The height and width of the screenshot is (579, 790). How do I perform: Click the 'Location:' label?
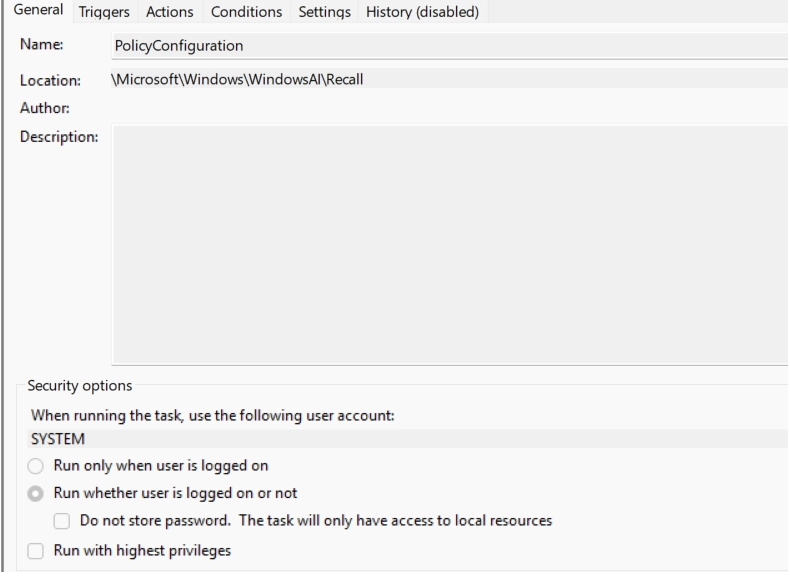pyautogui.click(x=50, y=81)
